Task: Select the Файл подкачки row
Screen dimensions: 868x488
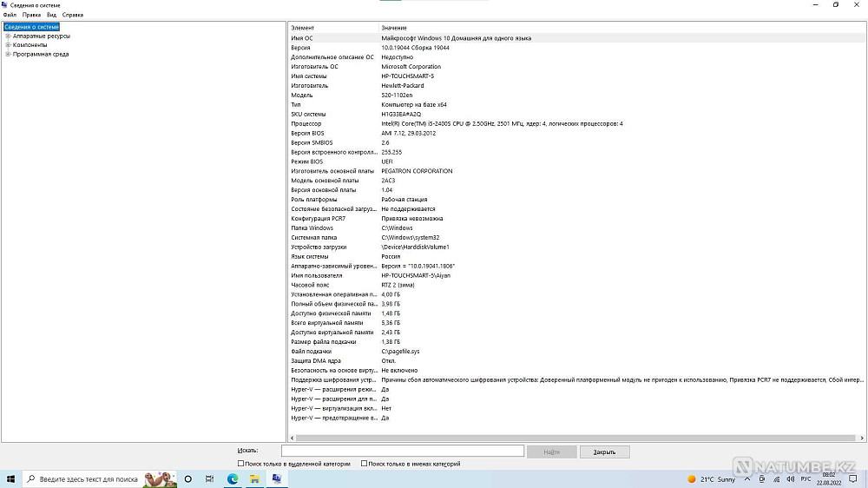Action: (x=577, y=351)
